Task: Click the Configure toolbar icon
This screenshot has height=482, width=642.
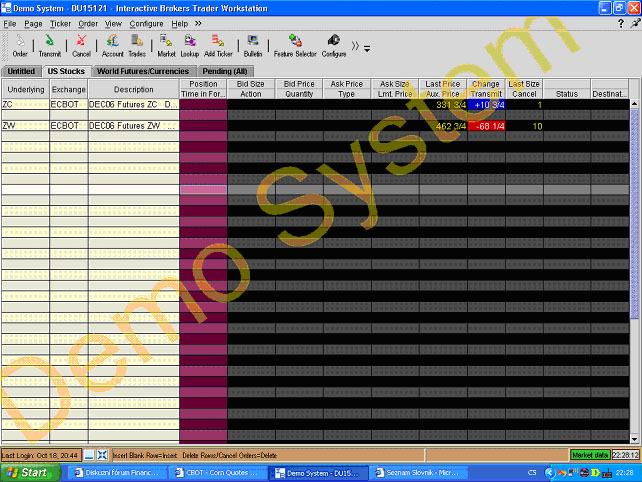Action: tap(334, 45)
